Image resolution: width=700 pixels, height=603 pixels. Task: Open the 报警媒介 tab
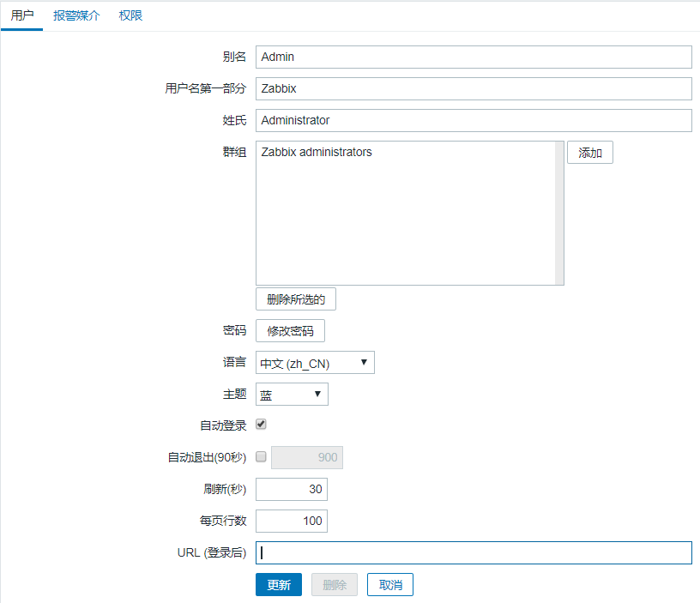click(76, 15)
